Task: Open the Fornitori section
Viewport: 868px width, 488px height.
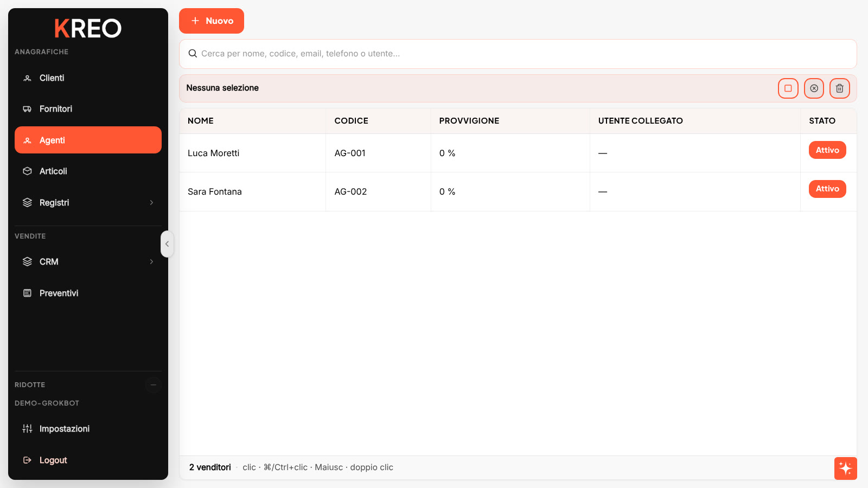Action: pyautogui.click(x=88, y=109)
